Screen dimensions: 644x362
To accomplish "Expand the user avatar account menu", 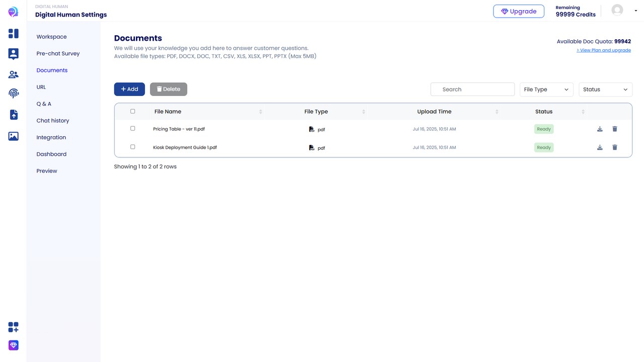I will [624, 10].
